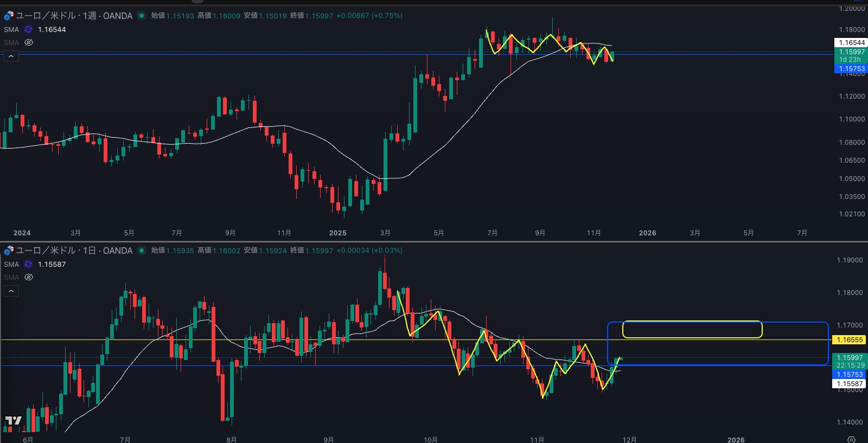Click the EUR/USD flag icon in weekly chart
The image size is (868, 443).
pos(8,16)
